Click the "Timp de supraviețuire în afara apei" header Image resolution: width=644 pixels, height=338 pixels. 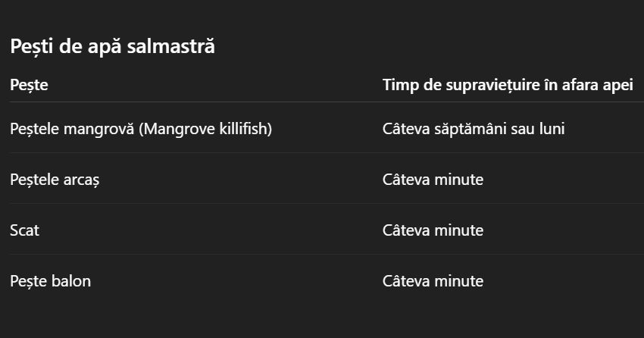tap(507, 85)
